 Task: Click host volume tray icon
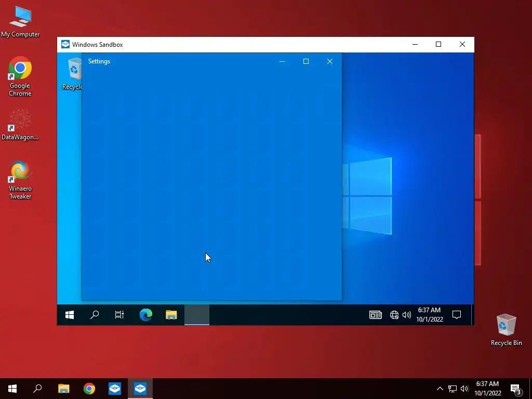coord(464,389)
